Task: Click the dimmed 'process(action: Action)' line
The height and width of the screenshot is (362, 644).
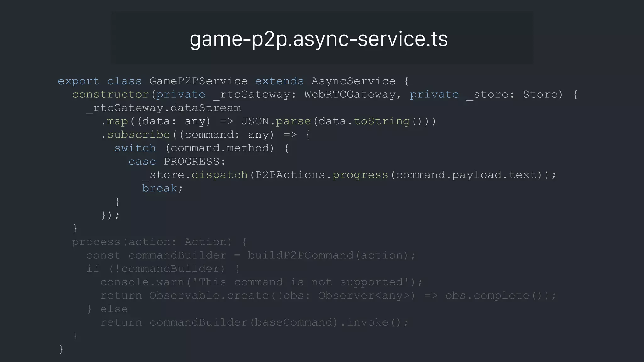Action: point(152,242)
